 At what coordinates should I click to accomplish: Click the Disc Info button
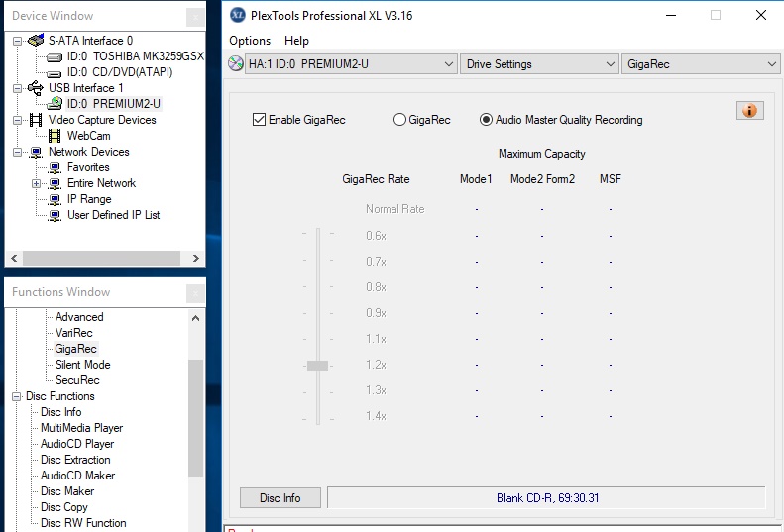[x=280, y=498]
